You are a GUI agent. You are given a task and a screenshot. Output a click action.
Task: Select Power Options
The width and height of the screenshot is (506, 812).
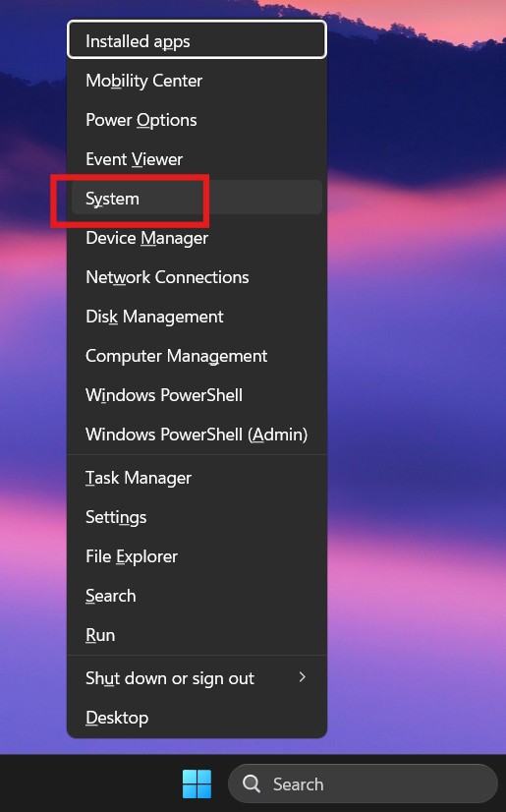[197, 120]
